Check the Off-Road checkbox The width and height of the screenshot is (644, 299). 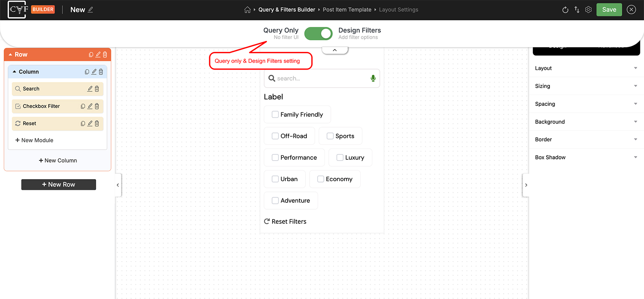275,136
